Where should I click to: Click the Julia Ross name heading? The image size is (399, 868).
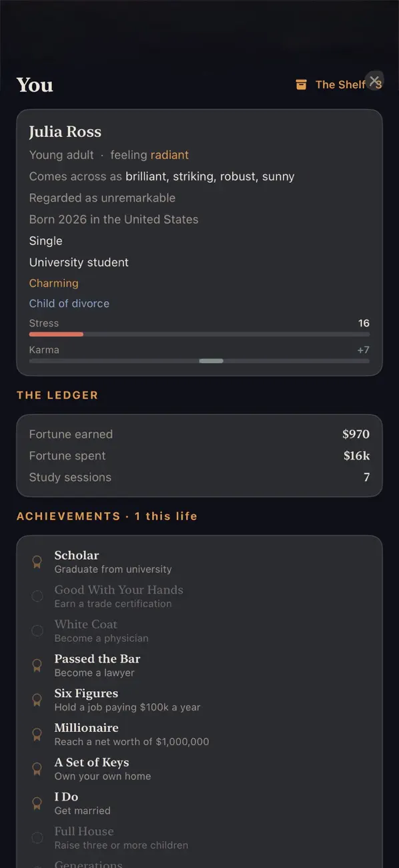[x=65, y=132]
